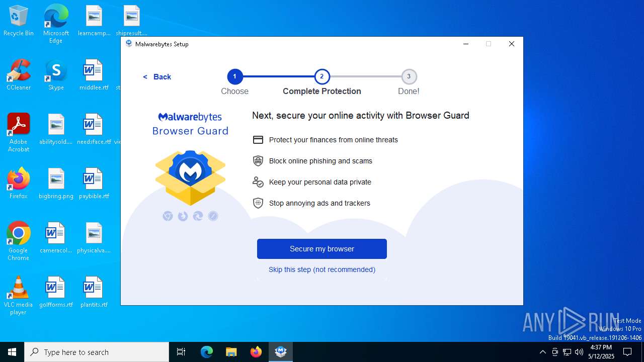Select the learncamp image file on desktop
The image size is (644, 362).
click(94, 21)
